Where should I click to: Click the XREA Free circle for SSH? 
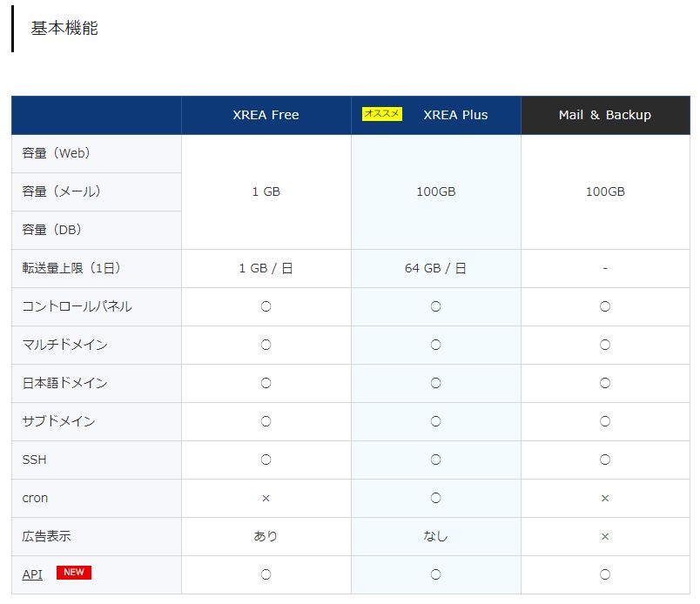(x=266, y=460)
